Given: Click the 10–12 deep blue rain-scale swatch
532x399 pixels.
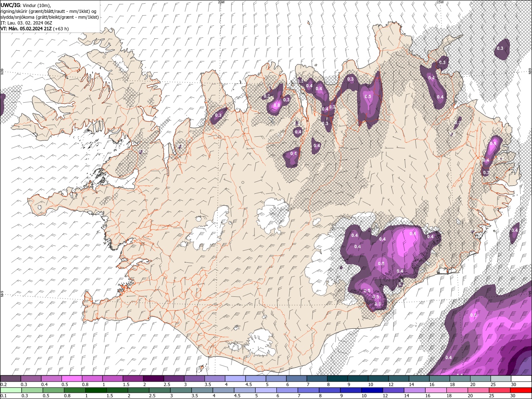Looking at the screenshot, I should pyautogui.click(x=372, y=390).
